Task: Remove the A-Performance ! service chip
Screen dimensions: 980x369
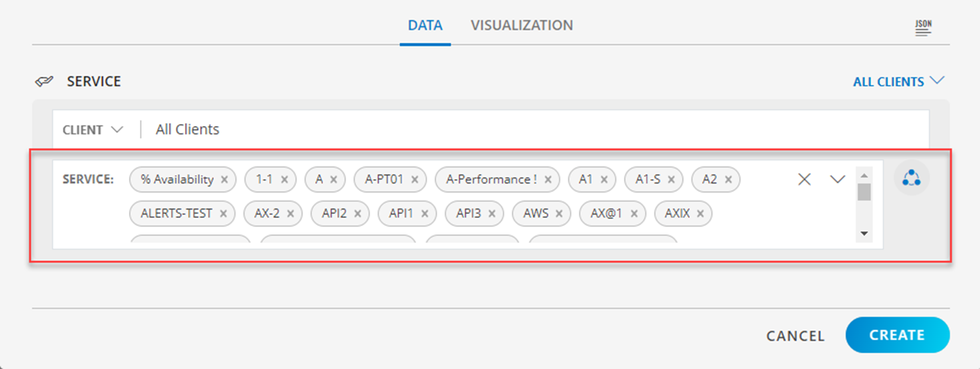Action: 548,179
